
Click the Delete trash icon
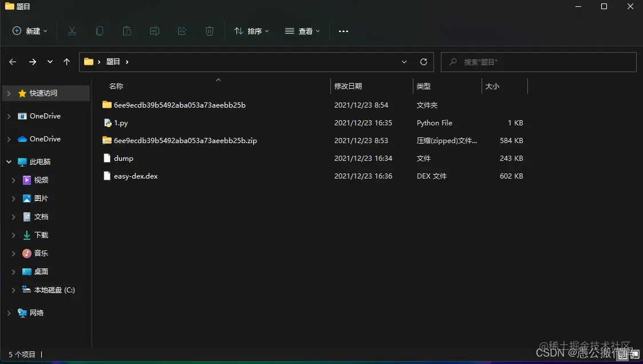click(210, 31)
